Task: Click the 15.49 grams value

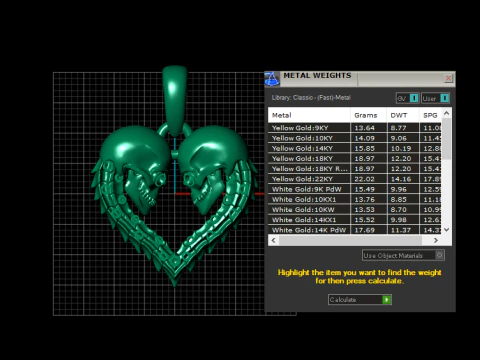Action: (364, 189)
